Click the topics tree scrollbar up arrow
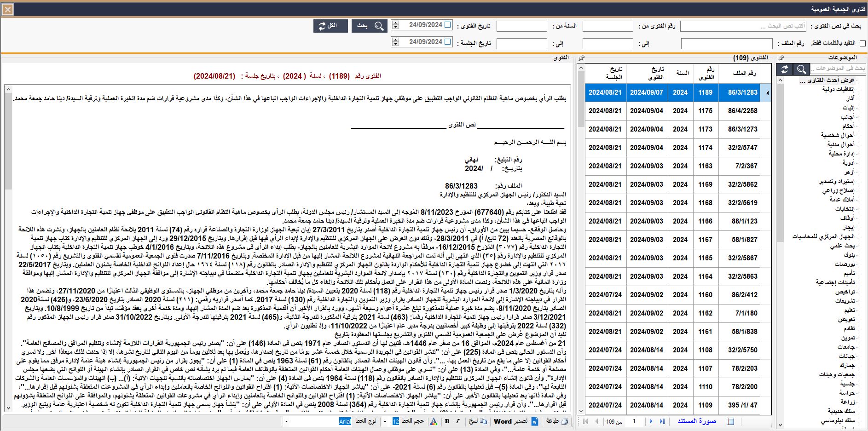Viewport: 868px width, 431px height. [780, 80]
